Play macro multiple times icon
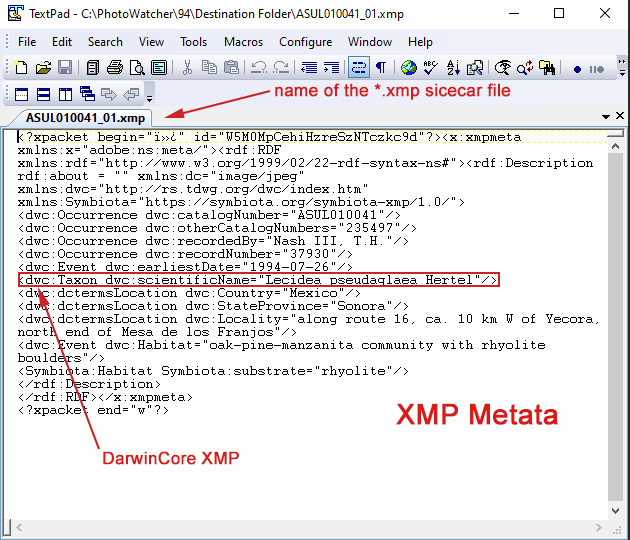 coord(597,70)
